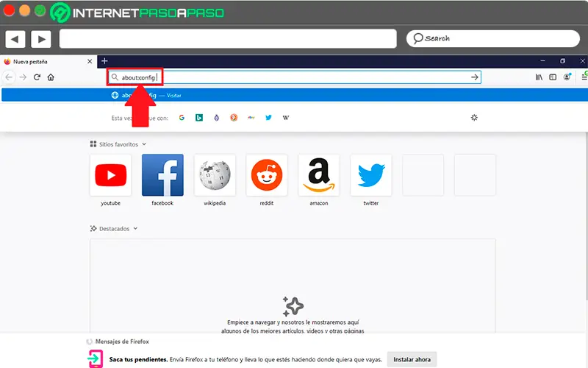Click the Firefox forward arrow button

pyautogui.click(x=23, y=77)
